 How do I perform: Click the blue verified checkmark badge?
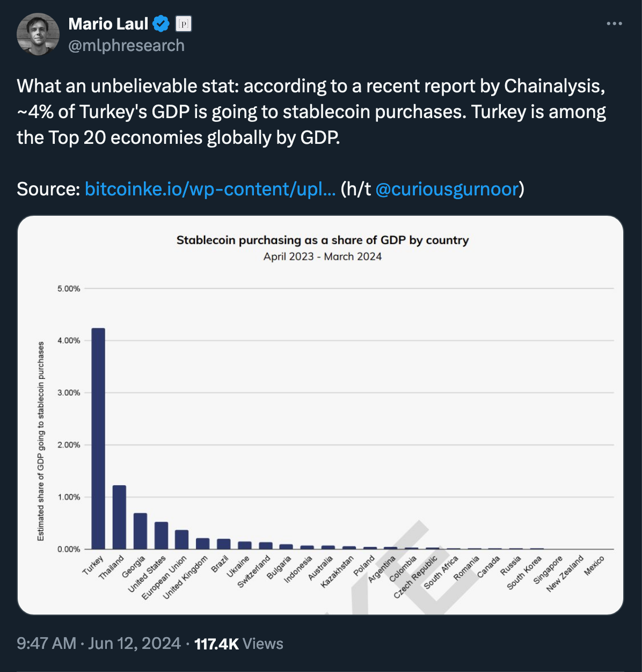(x=161, y=24)
